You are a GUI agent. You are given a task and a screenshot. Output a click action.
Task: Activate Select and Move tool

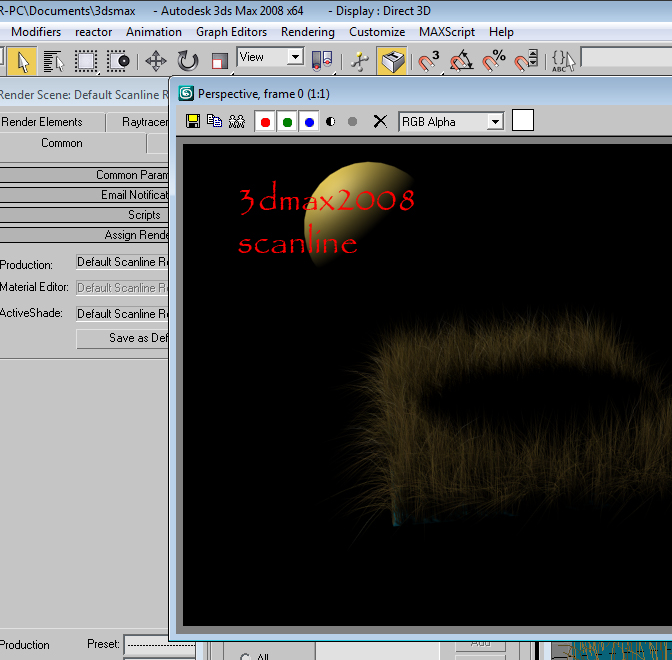coord(156,61)
